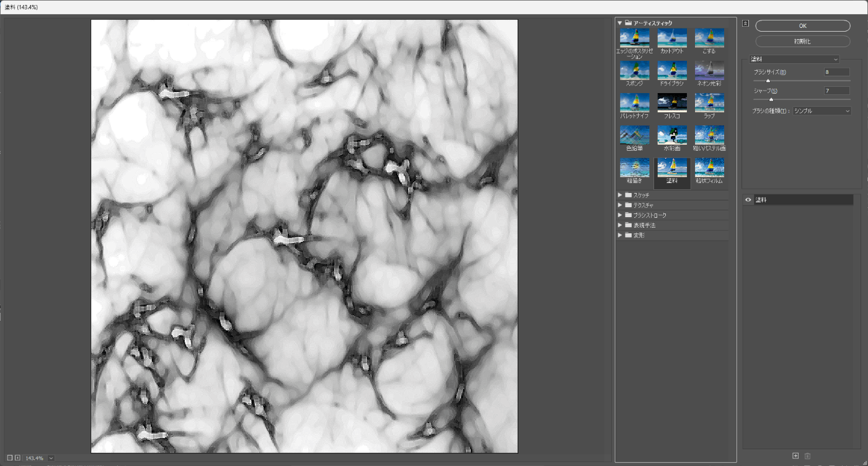Choose the 粗いパステル画 filter thumbnail
Viewport: 868px width, 466px height.
pyautogui.click(x=709, y=135)
